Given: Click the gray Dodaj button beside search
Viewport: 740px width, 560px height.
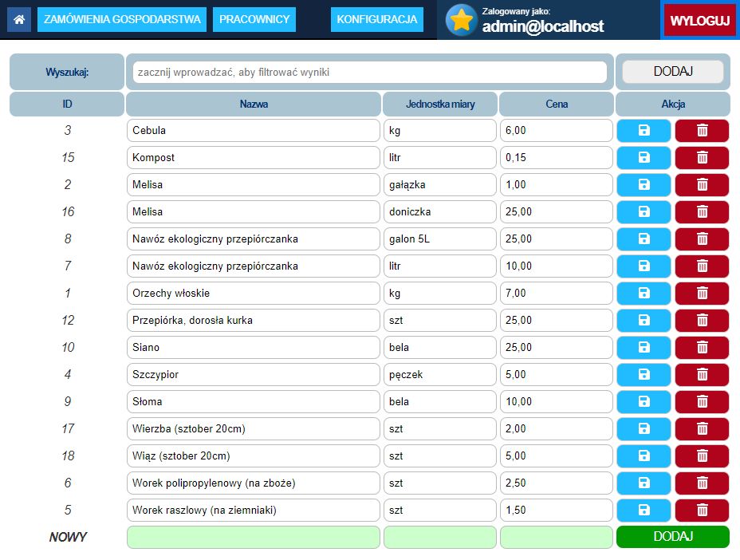Looking at the screenshot, I should pyautogui.click(x=672, y=72).
